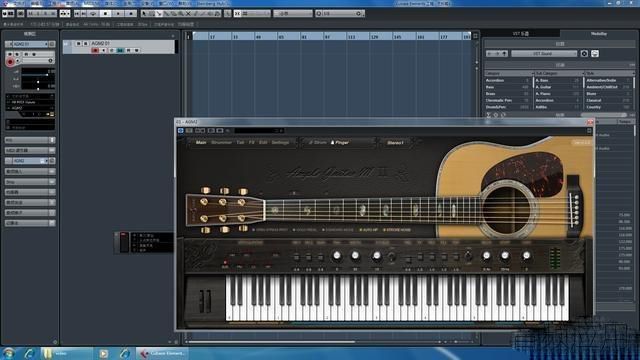Viewport: 640px width, 360px height.
Task: Toggle the AUTO HP option below the fretboard
Action: [369, 230]
